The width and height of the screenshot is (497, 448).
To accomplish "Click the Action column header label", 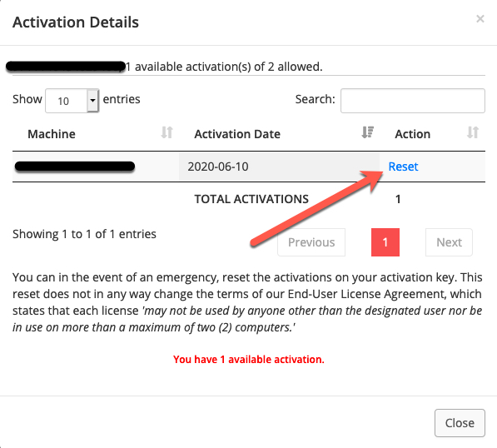I will tap(412, 134).
